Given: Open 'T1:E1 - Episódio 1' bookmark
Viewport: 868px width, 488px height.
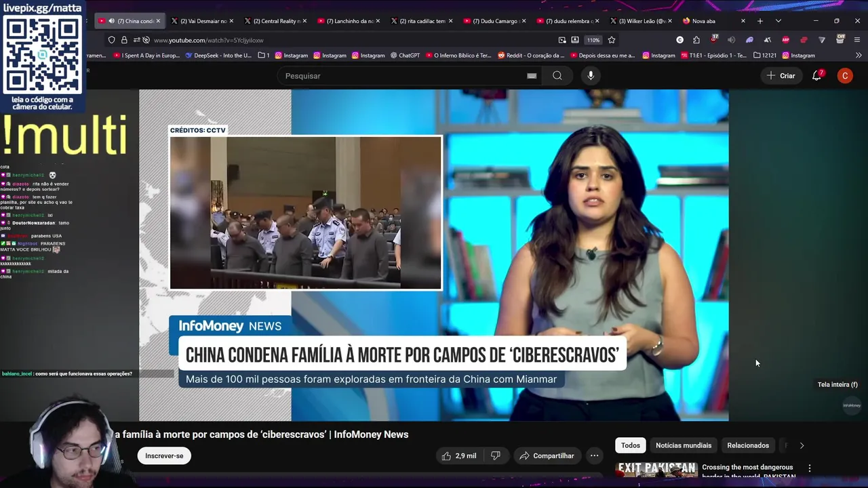Looking at the screenshot, I should point(714,56).
